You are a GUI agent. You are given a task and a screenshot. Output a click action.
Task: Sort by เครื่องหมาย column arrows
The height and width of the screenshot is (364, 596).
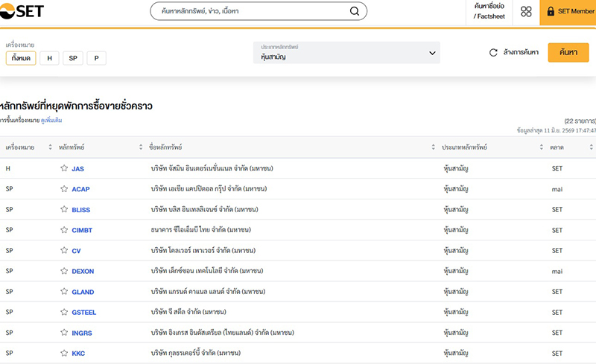point(50,147)
